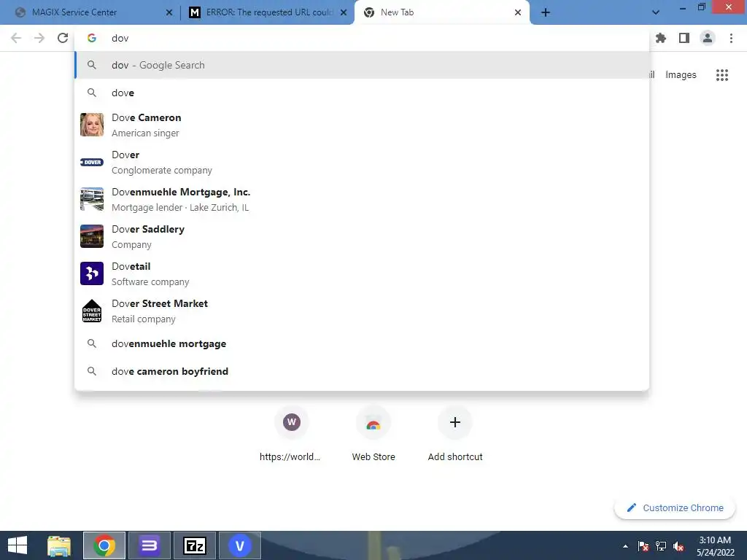Choose the Dover Saddlery suggestion
The image size is (747, 560).
click(x=362, y=237)
